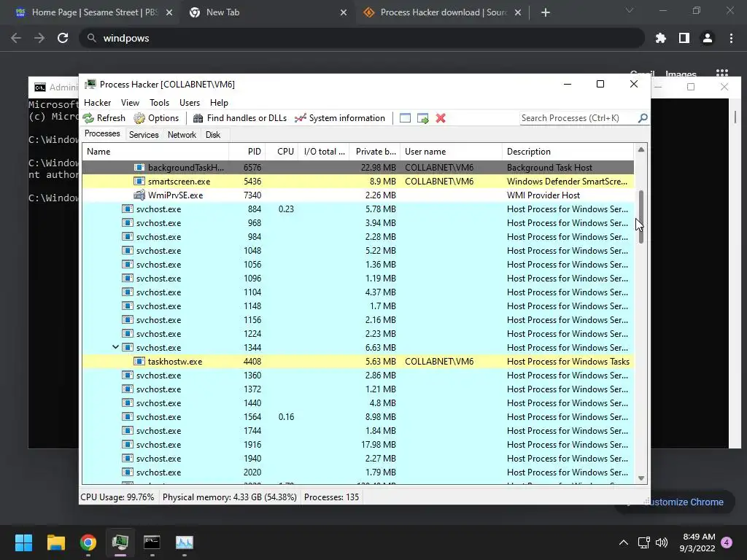Select svchost.exe with PID 968
747x560 pixels.
(357, 223)
